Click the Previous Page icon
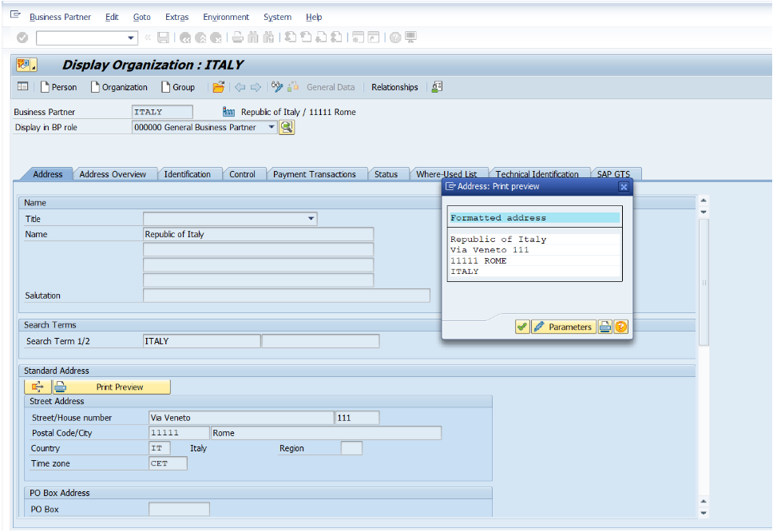The width and height of the screenshot is (773, 532). pos(306,38)
